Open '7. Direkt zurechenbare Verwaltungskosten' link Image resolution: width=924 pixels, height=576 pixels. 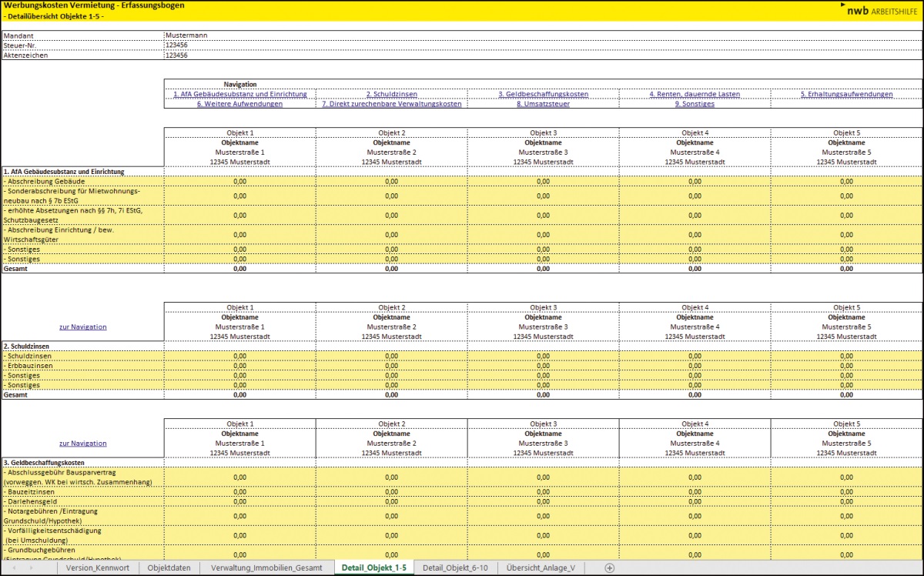pos(391,104)
